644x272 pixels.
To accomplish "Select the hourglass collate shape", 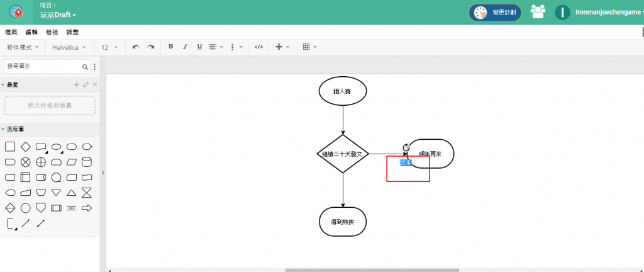I will (x=87, y=193).
